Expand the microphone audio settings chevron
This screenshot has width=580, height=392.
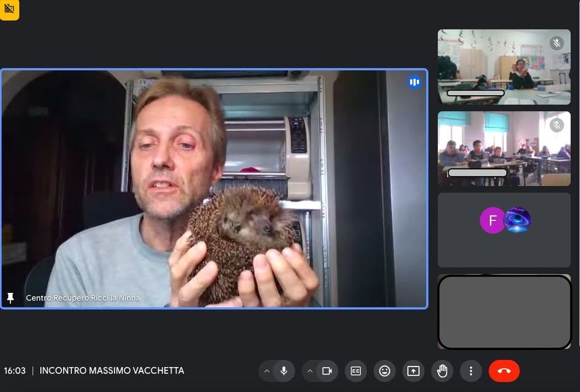(267, 371)
